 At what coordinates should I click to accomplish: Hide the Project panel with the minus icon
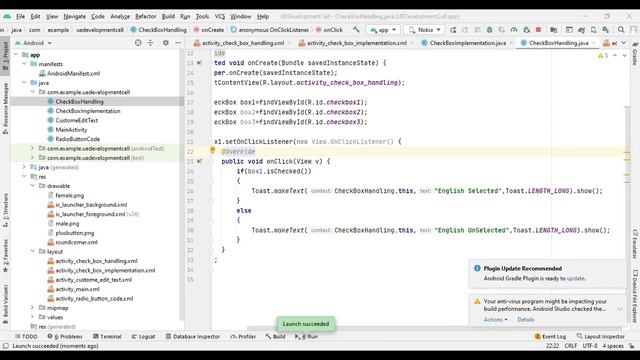click(178, 43)
